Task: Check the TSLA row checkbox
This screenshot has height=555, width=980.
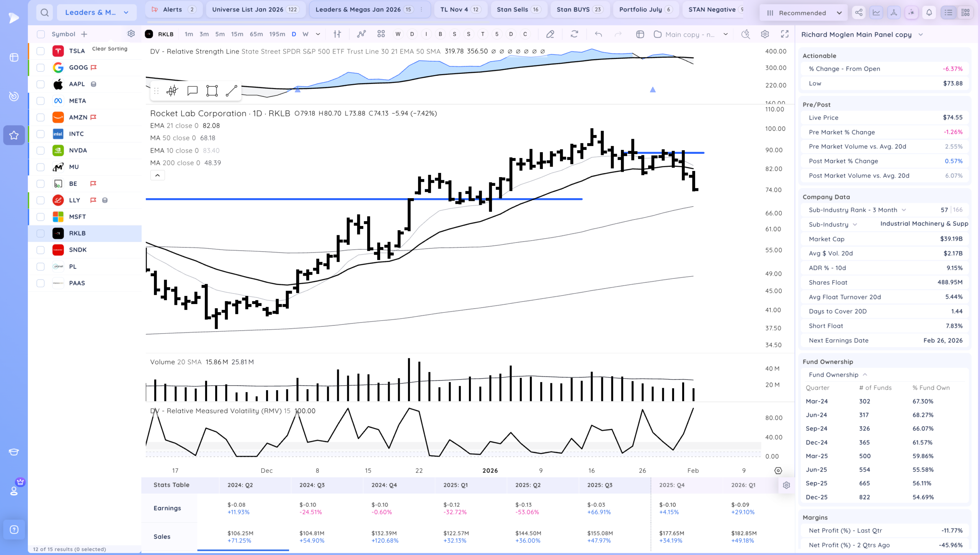Action: point(41,51)
